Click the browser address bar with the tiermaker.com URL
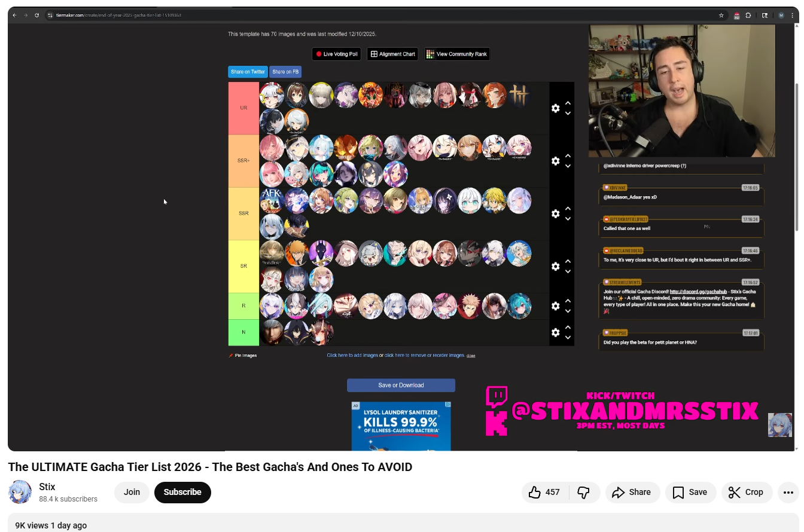 coord(383,15)
